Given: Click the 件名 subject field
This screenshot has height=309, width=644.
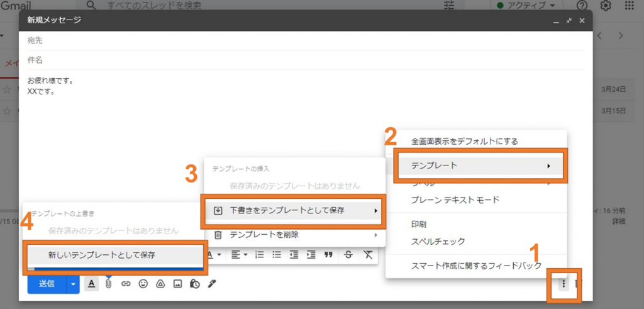Looking at the screenshot, I should click(306, 60).
